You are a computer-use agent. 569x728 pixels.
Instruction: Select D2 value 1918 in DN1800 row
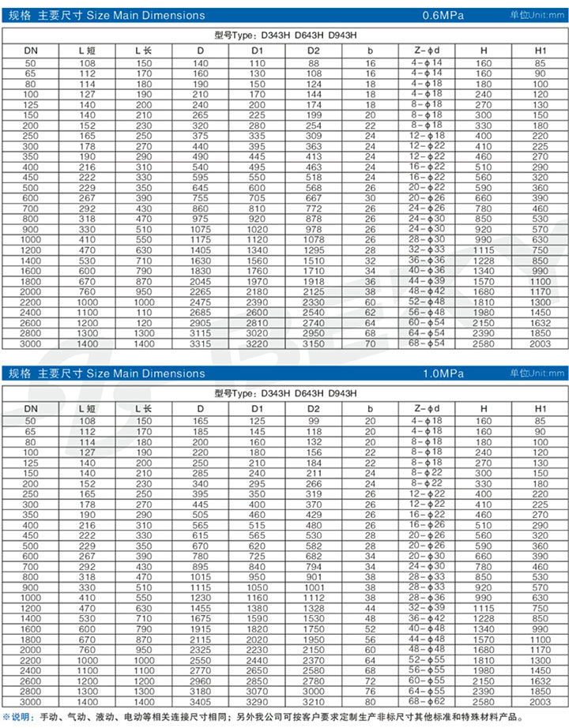point(313,282)
